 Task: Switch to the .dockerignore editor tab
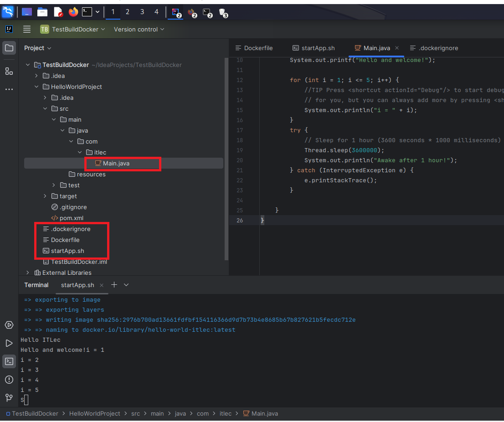434,48
